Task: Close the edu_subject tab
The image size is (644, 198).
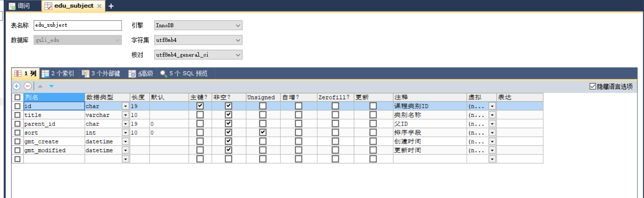Action: click(99, 6)
